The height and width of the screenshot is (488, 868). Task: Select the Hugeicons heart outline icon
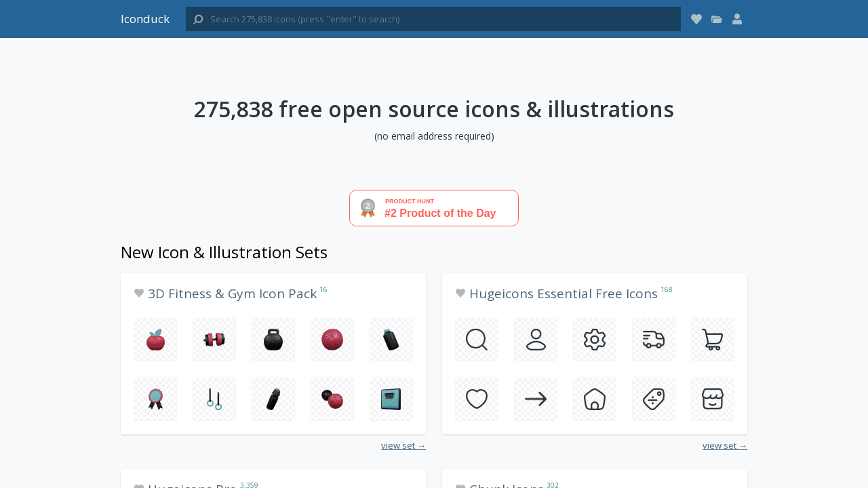pos(477,399)
